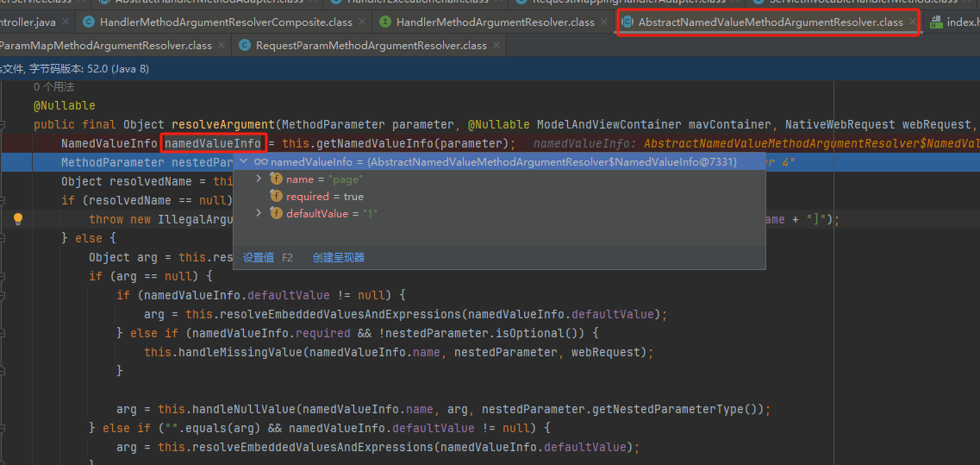Click handleMissingValue method call
This screenshot has width=980, height=465.
pos(240,352)
